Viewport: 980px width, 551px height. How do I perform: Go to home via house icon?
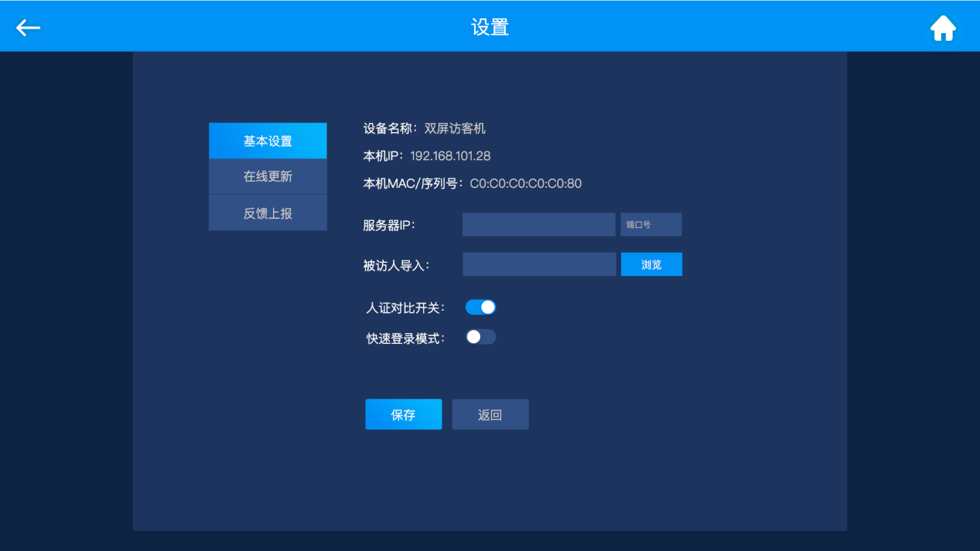click(x=943, y=29)
